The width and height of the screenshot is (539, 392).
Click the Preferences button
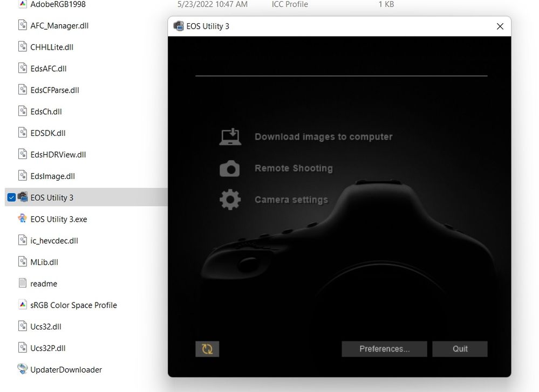(x=384, y=349)
